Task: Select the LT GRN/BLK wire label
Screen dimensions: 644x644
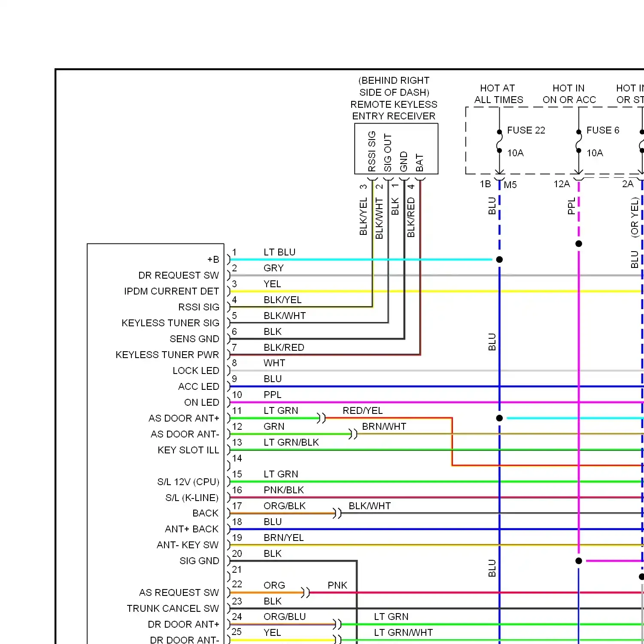Action: click(292, 442)
